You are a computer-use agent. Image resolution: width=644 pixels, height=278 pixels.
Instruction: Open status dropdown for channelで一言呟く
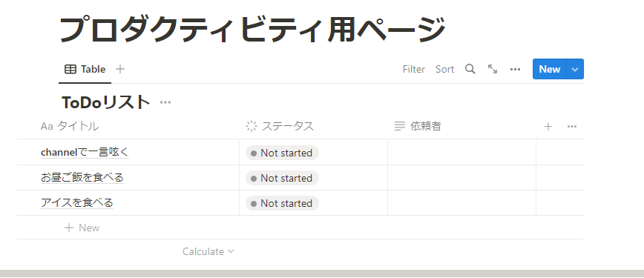tap(282, 153)
